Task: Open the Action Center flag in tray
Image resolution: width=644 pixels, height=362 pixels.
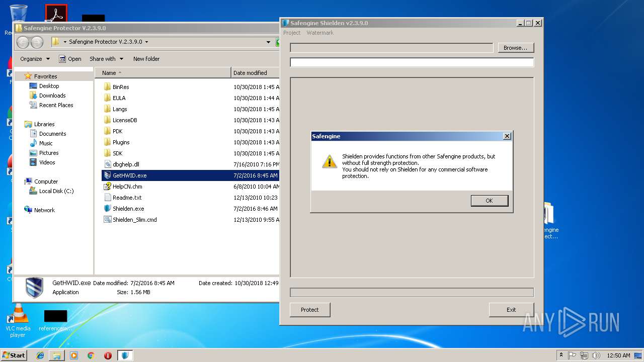Action: pos(572,355)
